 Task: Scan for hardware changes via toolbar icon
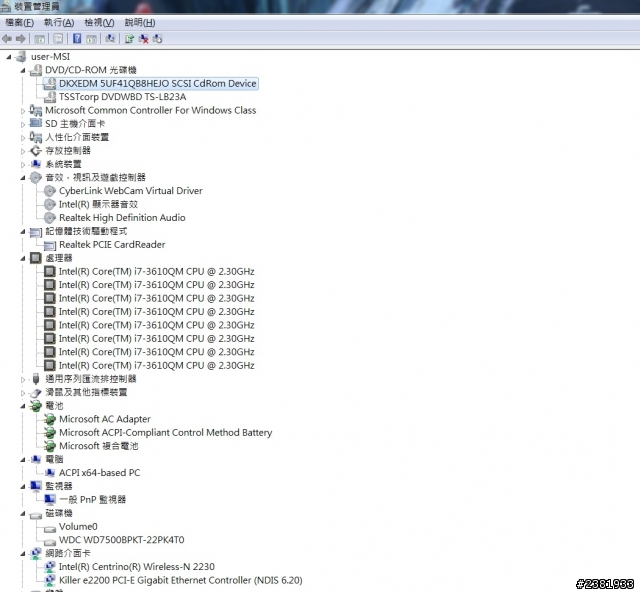pos(110,39)
